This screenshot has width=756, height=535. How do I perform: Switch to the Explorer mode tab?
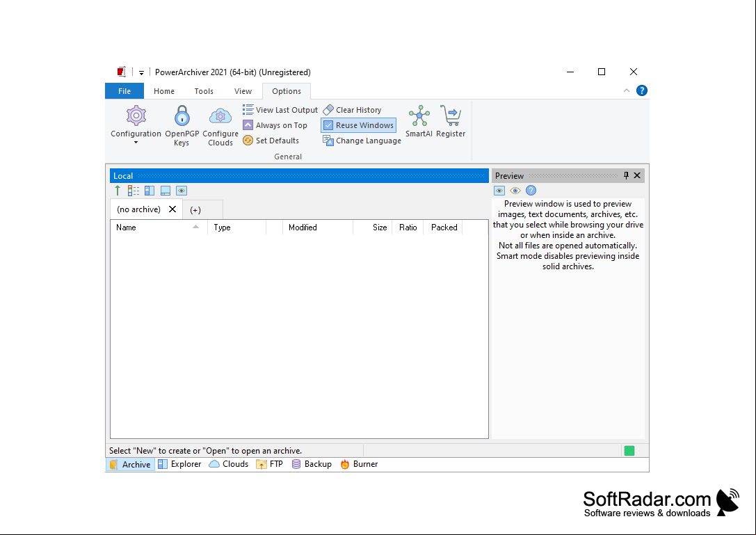(x=180, y=465)
